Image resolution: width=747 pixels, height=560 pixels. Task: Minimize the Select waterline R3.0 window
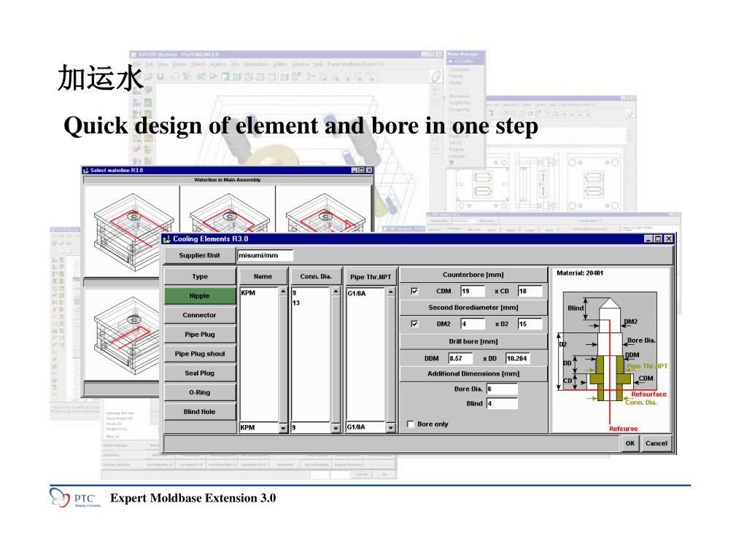355,170
